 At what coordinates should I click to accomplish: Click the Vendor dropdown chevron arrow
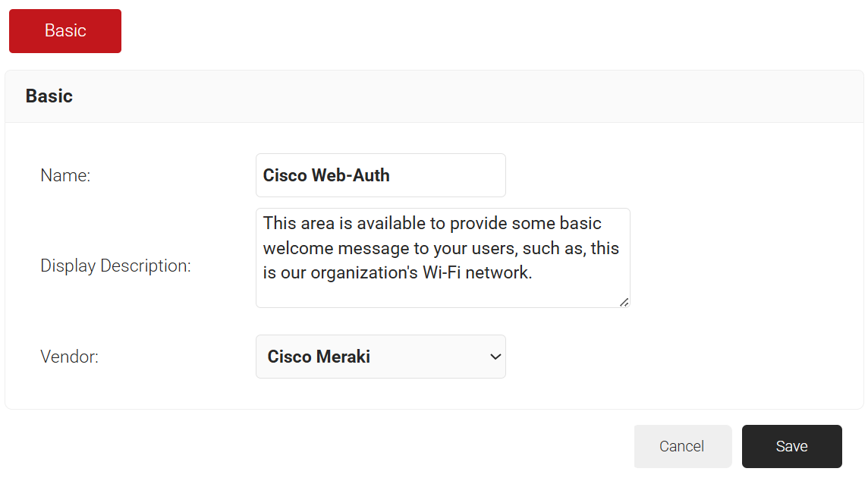coord(495,357)
